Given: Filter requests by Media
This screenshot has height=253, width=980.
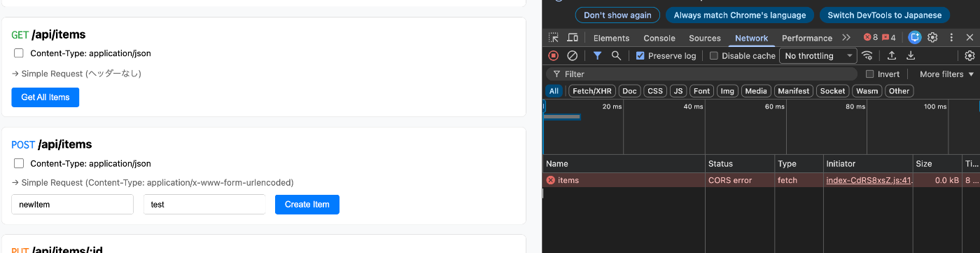Looking at the screenshot, I should [x=756, y=91].
